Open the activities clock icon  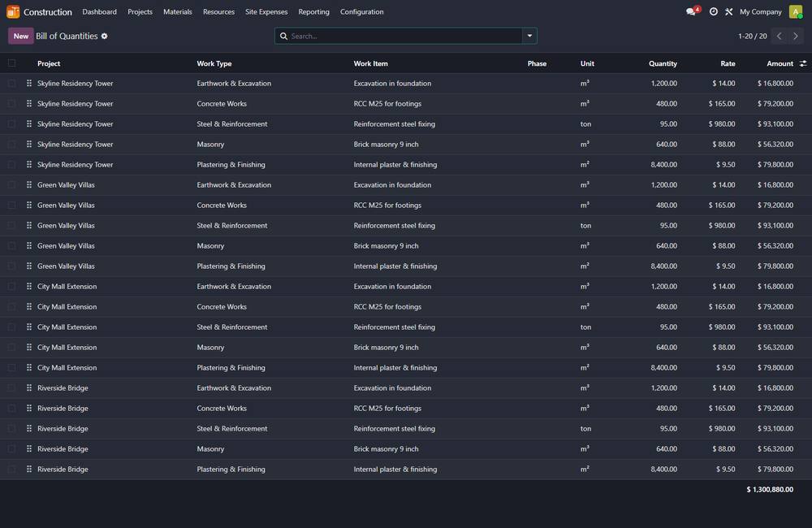tap(713, 11)
